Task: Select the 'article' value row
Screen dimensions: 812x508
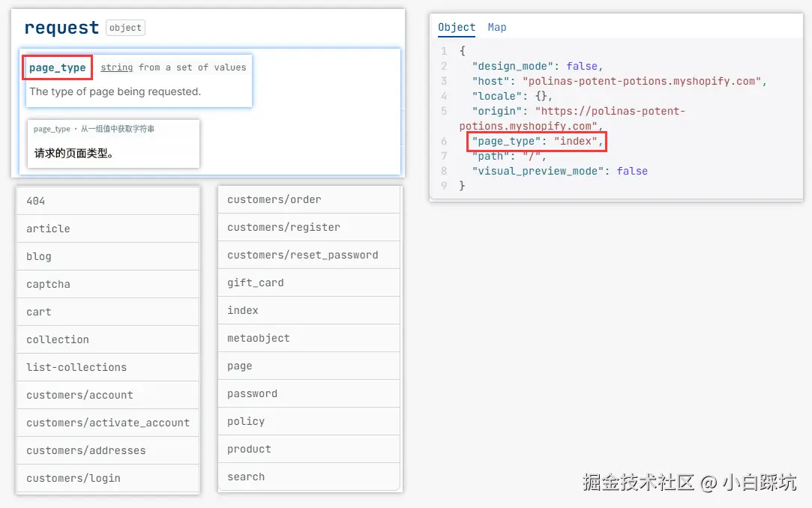Action: point(108,229)
